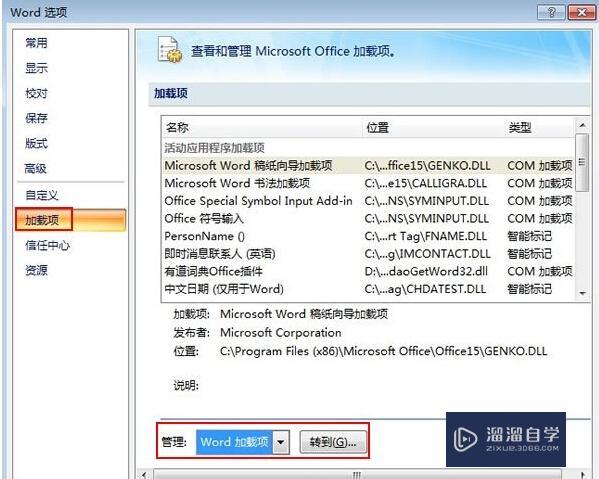Select the 加载项 category in sidebar

pos(70,220)
